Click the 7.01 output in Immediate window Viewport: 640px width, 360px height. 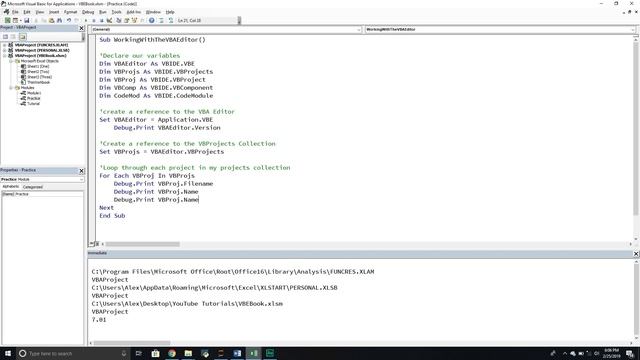[x=99, y=320]
